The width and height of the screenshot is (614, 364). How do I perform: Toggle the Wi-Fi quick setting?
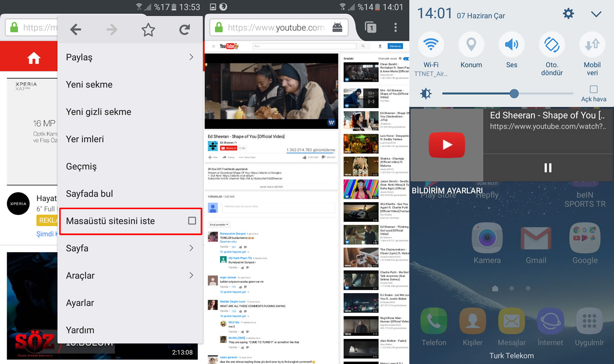click(431, 44)
